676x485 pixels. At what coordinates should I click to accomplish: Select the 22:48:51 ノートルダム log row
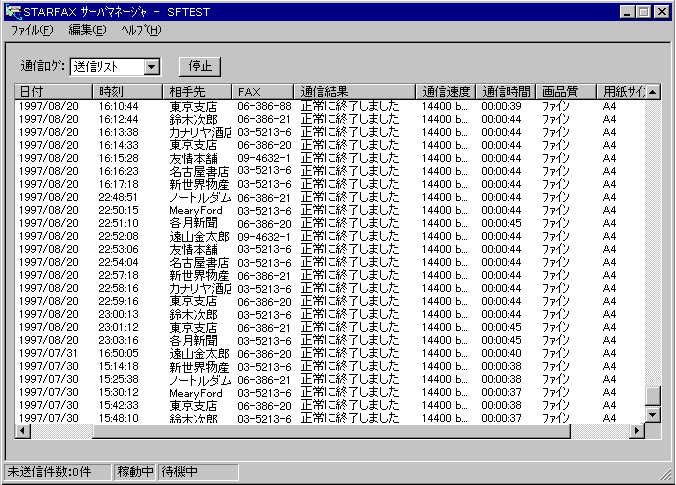200,197
